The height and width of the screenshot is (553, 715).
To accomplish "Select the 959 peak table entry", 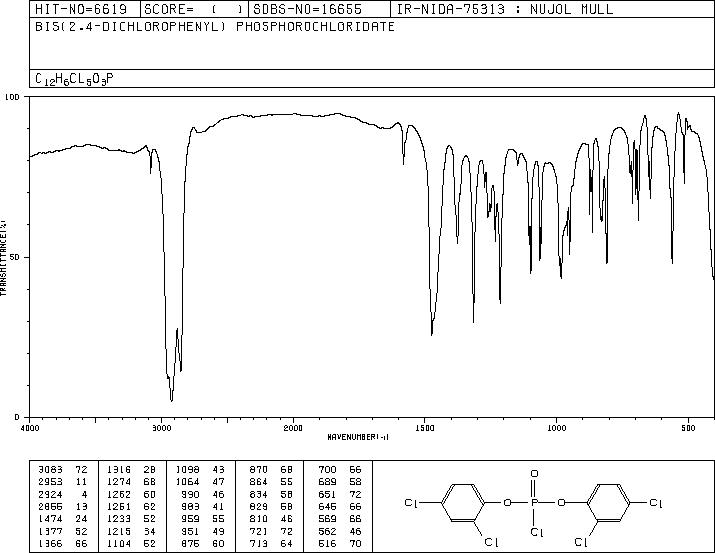I will 203,519.
